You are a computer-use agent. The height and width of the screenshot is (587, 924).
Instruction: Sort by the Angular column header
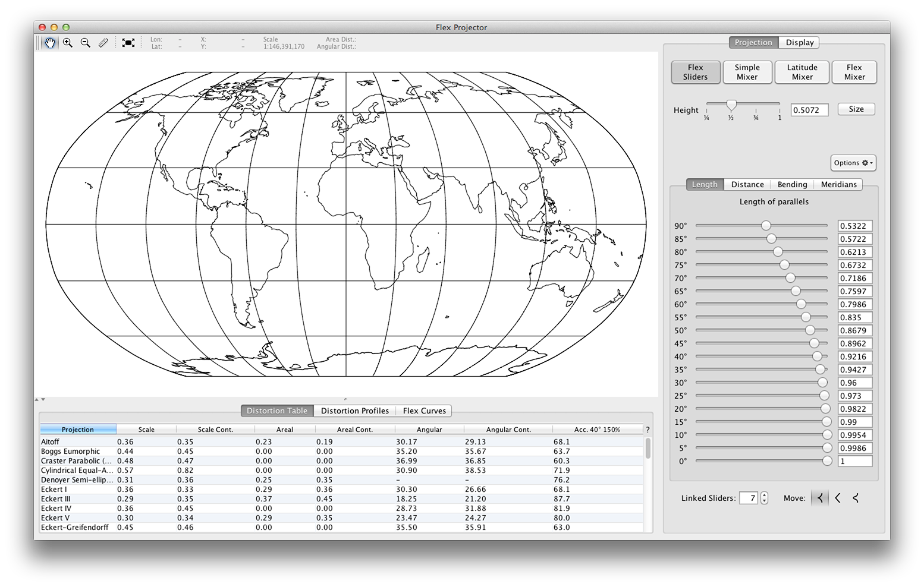tap(429, 430)
